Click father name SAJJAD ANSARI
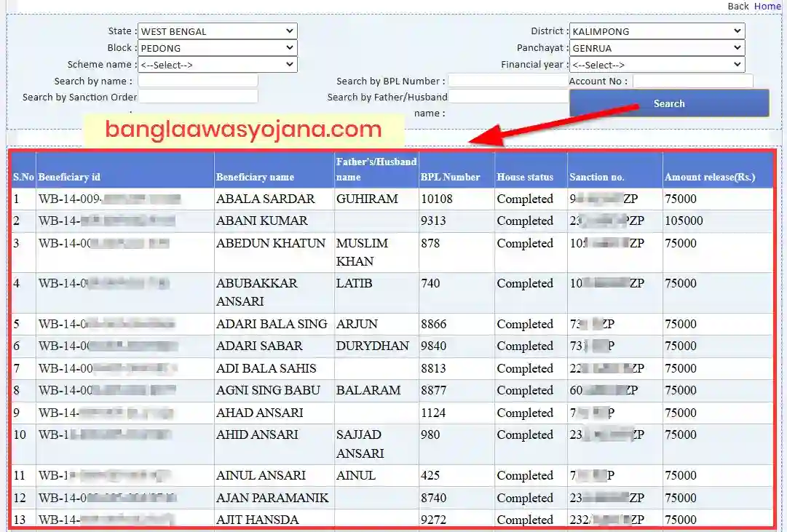787x532 pixels. (x=360, y=444)
